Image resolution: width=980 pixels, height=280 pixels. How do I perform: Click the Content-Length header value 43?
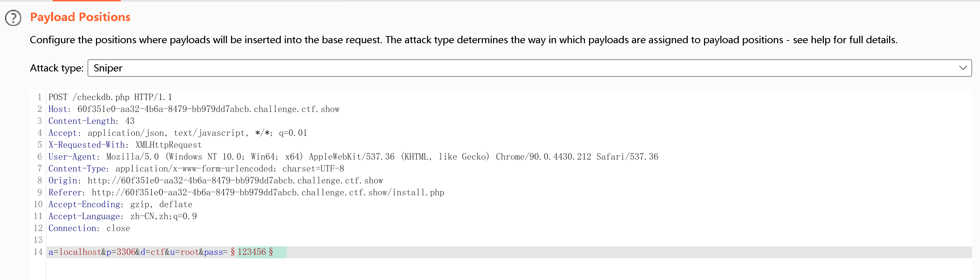pyautogui.click(x=130, y=121)
